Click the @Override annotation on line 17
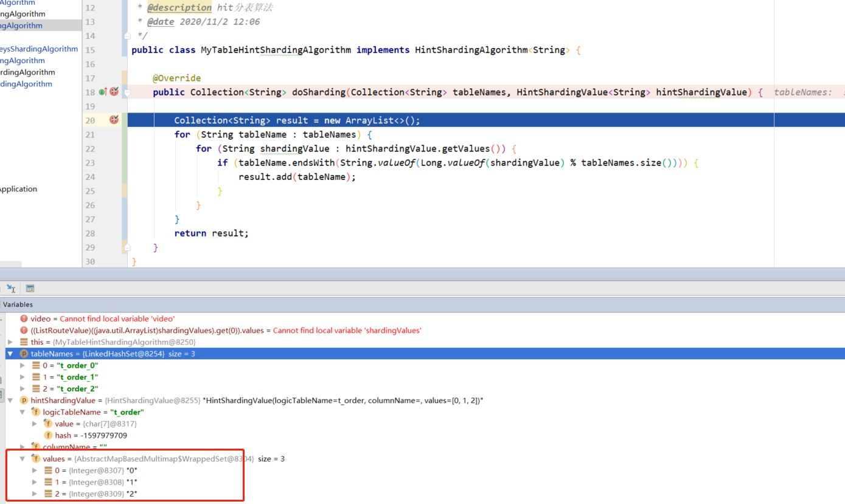This screenshot has width=845, height=504. (176, 78)
